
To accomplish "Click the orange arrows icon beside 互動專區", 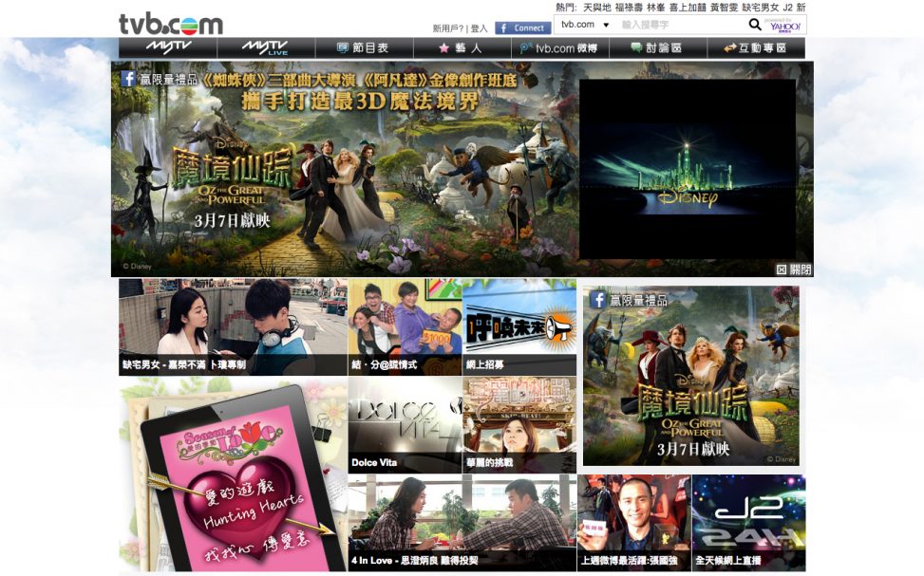I will [x=730, y=48].
